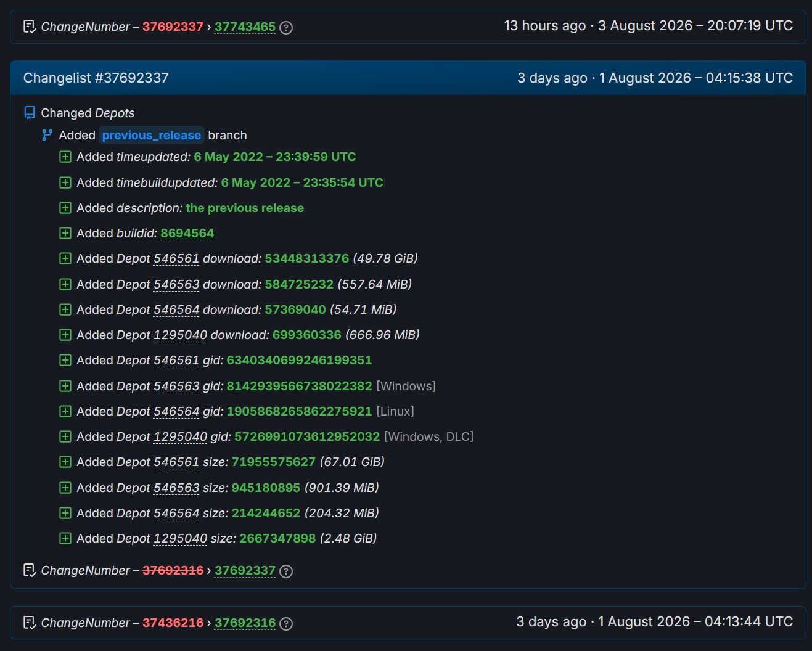This screenshot has height=651, width=812.
Task: Click question mark icon after 37692316
Action: tap(286, 624)
